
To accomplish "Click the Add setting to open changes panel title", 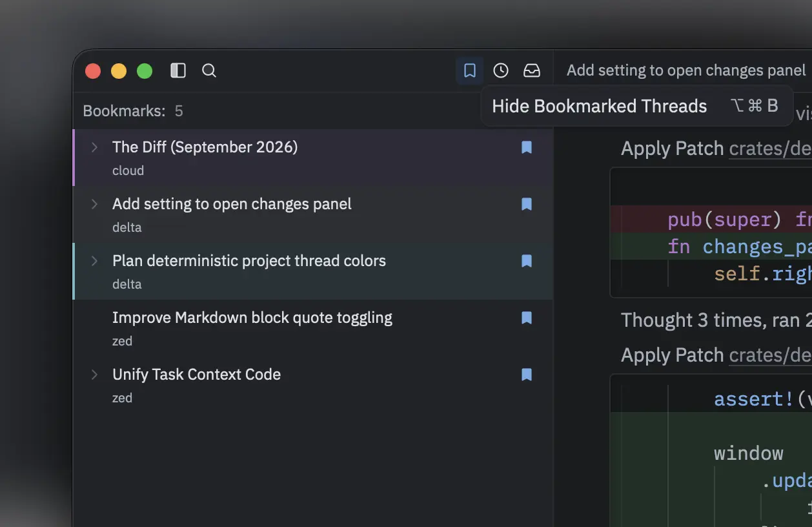I will click(686, 70).
